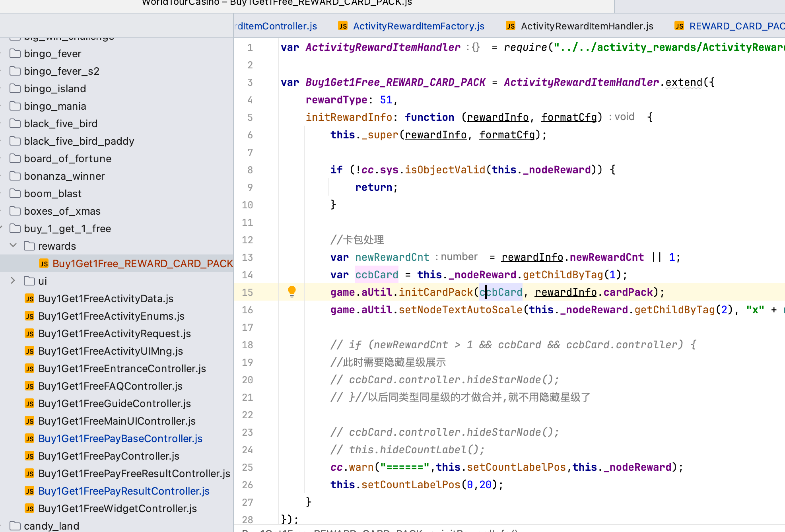Expand the ui folder
Image resolution: width=785 pixels, height=532 pixels.
tap(13, 281)
